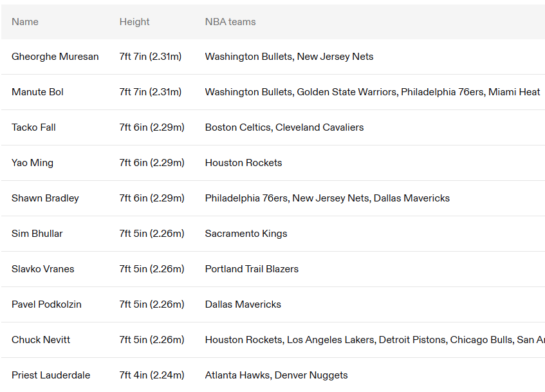Click Dallas Mavericks cell for Pavel Podkolzin
The width and height of the screenshot is (545, 392).
click(243, 304)
